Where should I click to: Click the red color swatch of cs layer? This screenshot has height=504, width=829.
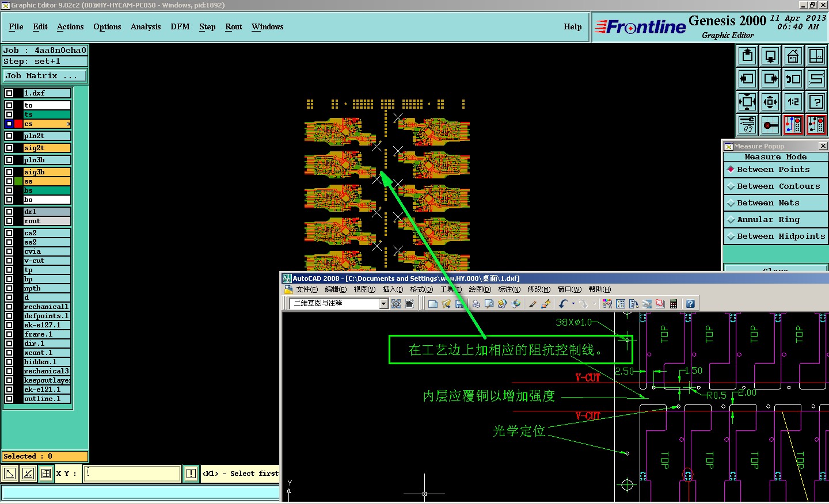[18, 124]
